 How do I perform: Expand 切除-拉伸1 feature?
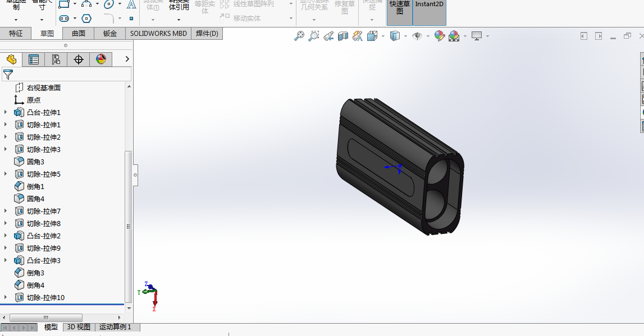(x=6, y=125)
